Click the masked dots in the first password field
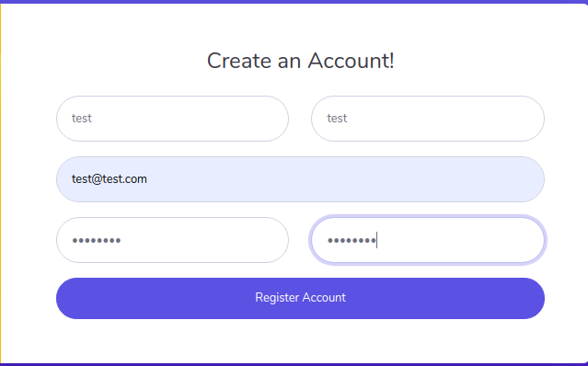 click(97, 241)
